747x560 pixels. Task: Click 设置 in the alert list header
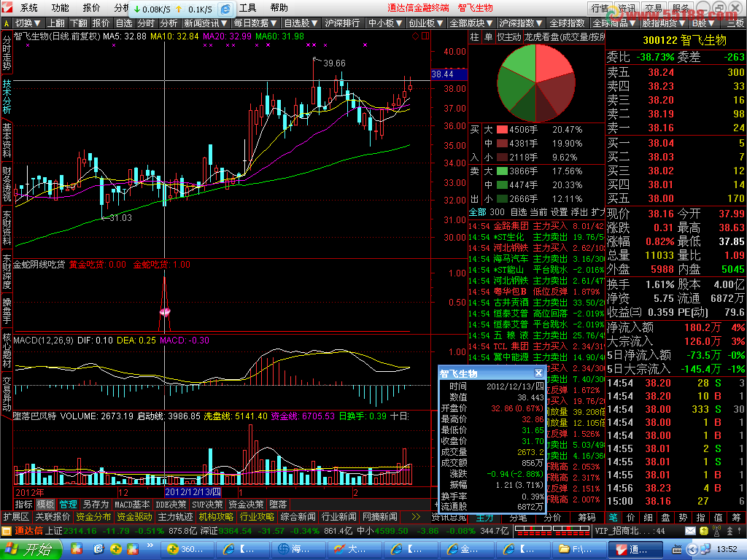[560, 212]
